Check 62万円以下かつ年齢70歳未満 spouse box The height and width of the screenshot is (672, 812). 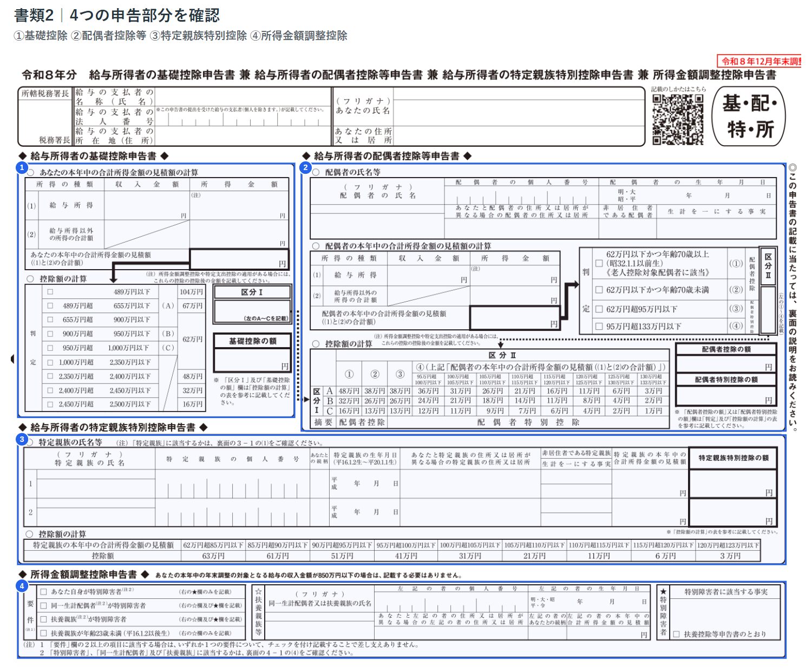[x=599, y=290]
